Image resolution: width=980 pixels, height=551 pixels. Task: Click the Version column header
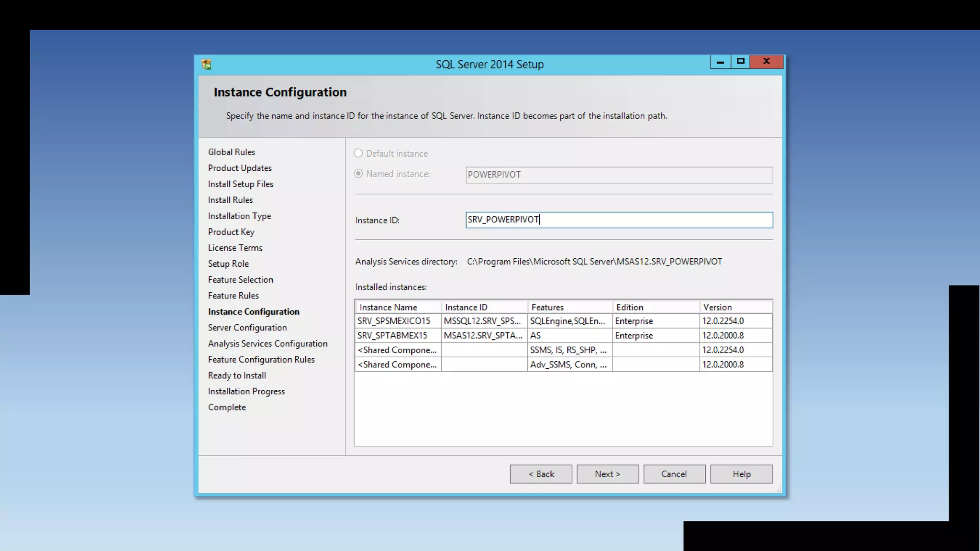pyautogui.click(x=735, y=307)
